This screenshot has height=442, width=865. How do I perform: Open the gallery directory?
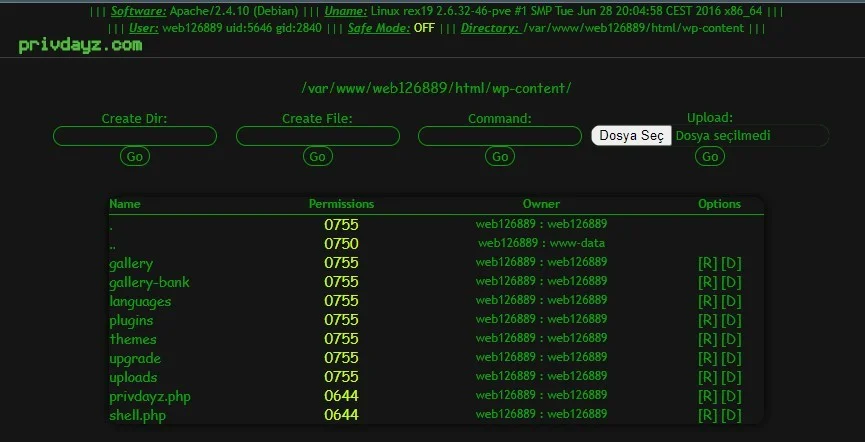[131, 264]
